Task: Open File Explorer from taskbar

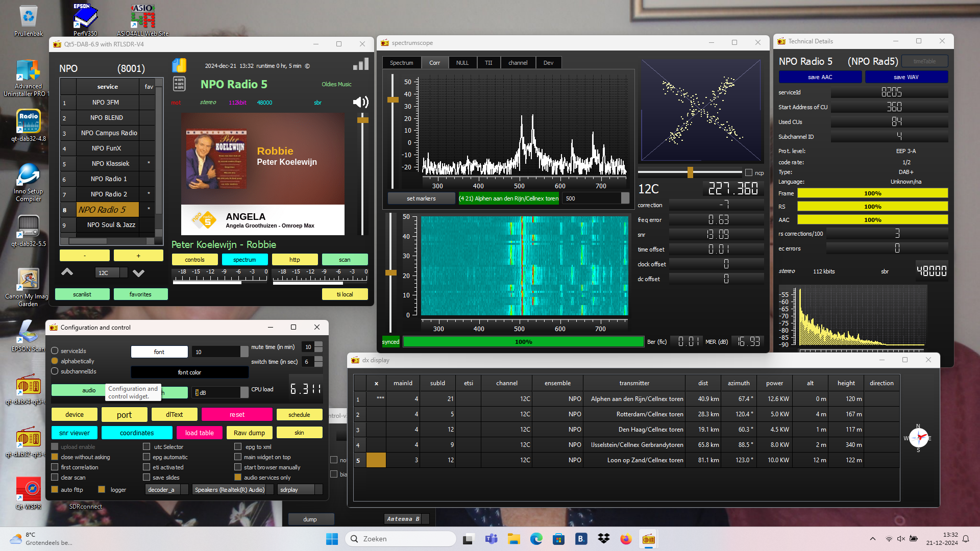Action: coord(513,539)
